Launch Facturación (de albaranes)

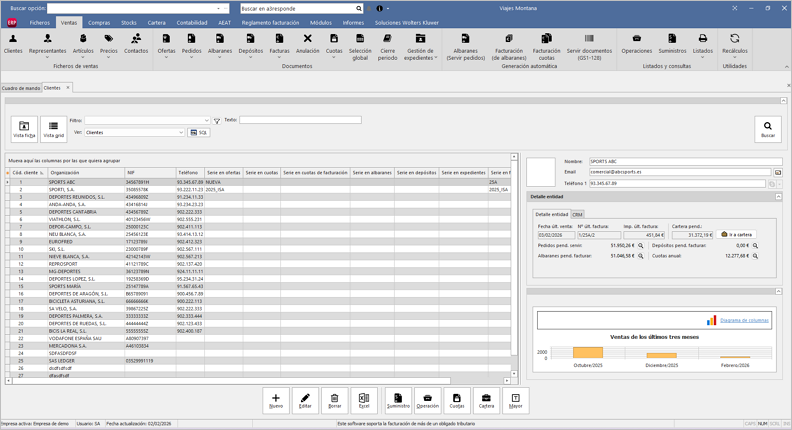pyautogui.click(x=509, y=47)
